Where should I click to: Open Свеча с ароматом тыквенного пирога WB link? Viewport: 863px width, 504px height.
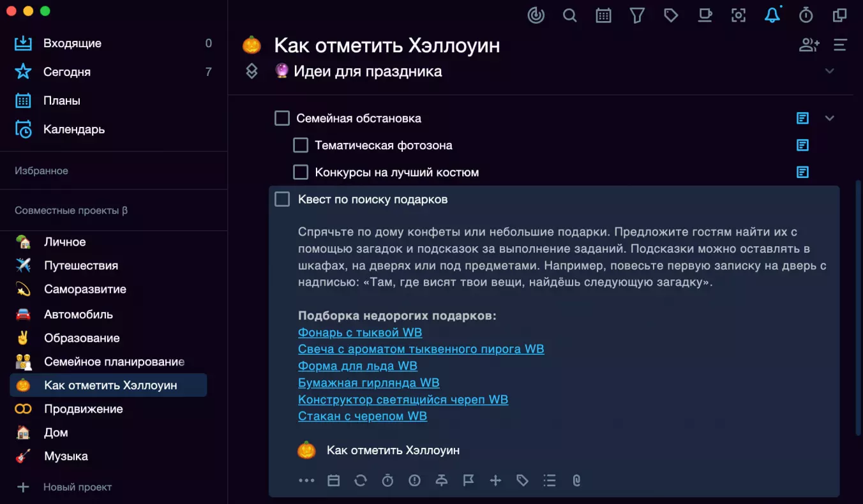tap(421, 349)
